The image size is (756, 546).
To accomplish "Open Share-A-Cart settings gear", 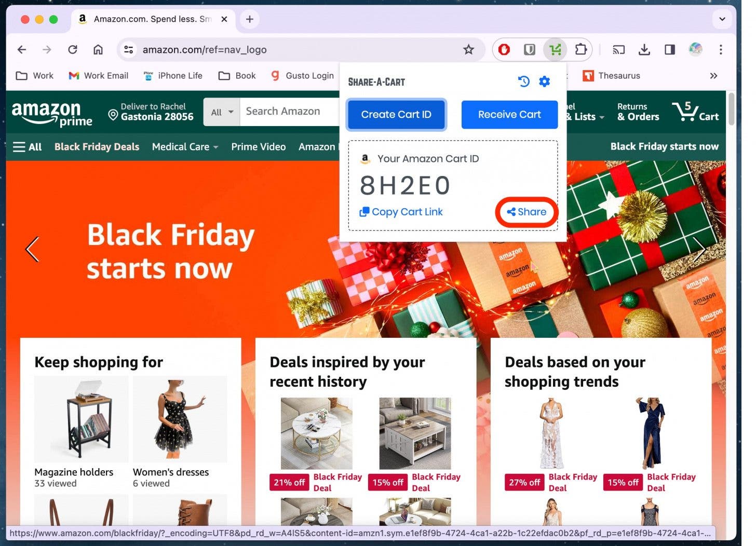I will pyautogui.click(x=544, y=81).
